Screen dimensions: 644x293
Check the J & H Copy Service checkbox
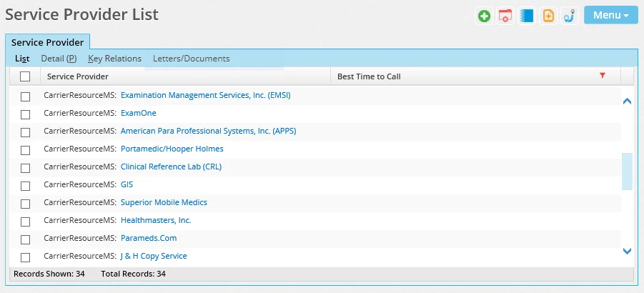26,258
